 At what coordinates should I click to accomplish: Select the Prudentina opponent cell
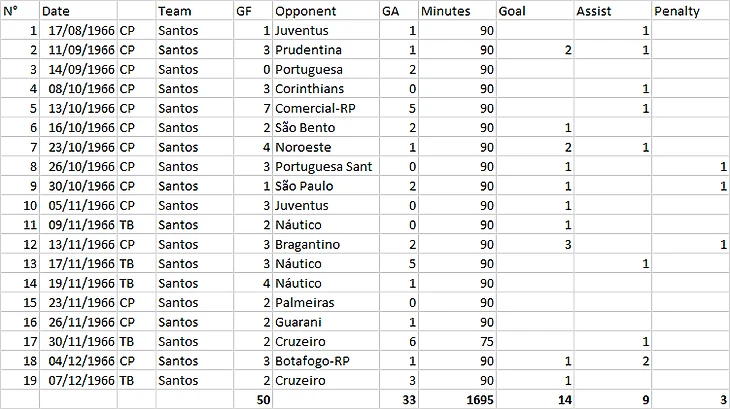click(x=325, y=50)
